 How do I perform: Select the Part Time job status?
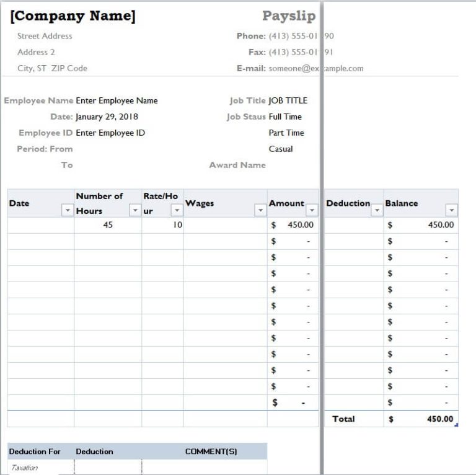(x=286, y=133)
